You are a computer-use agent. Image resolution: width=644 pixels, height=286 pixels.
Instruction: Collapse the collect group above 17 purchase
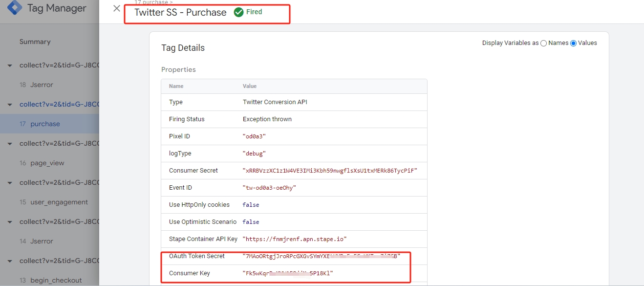pyautogui.click(x=10, y=105)
